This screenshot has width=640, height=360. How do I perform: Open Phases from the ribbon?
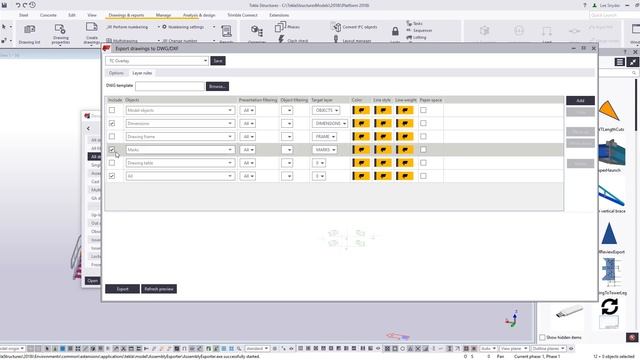click(287, 27)
